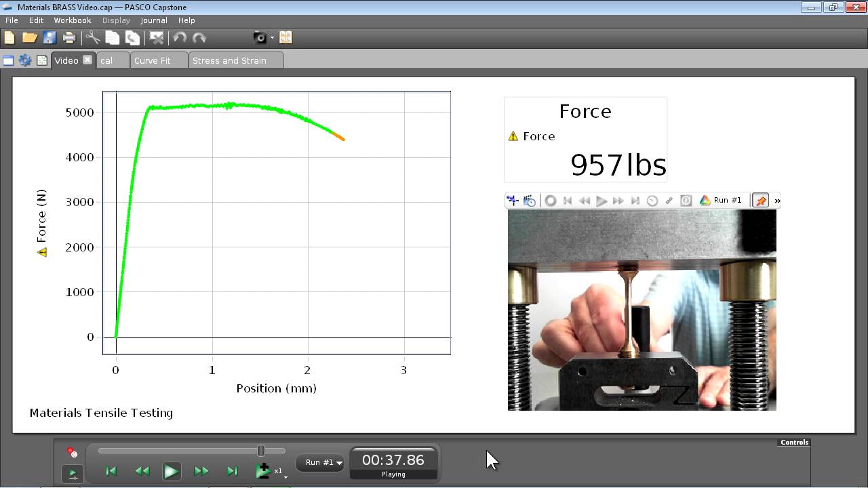Add a new page with green grid icon
This screenshot has height=488, width=868.
click(42, 60)
